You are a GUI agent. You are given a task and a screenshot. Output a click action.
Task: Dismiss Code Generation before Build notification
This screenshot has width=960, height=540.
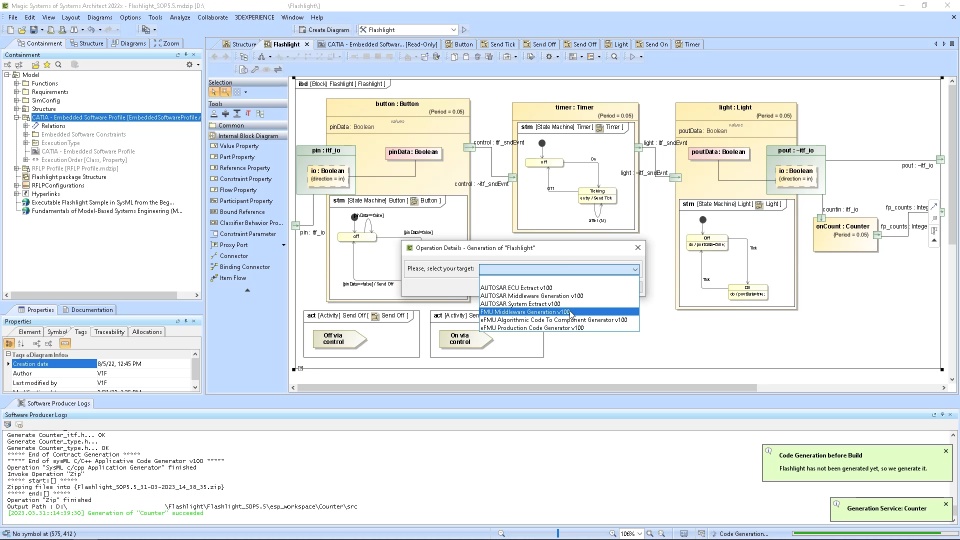(x=946, y=451)
